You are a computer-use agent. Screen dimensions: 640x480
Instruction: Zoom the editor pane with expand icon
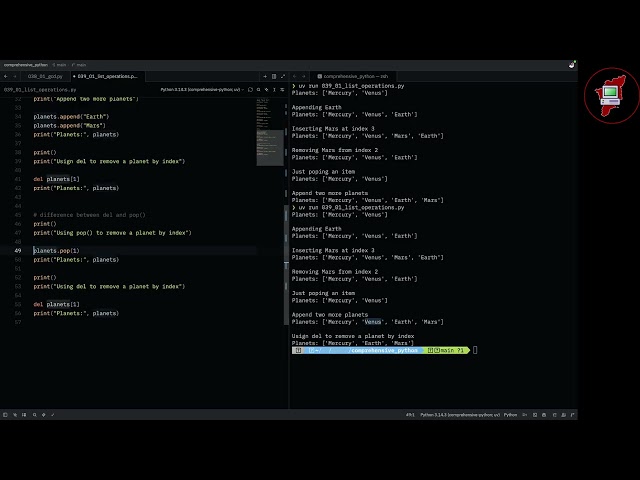[283, 76]
